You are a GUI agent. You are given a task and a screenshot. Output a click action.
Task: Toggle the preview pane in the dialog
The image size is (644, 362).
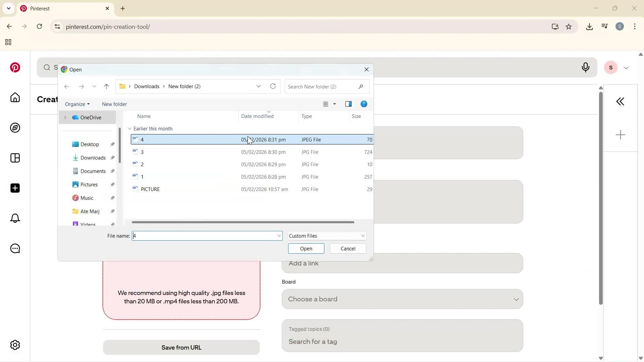[348, 104]
